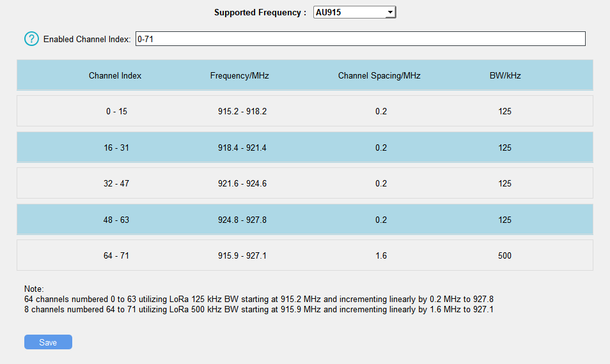Screen dimensions: 610x364
Task: Select the 500 bandwidth value cell
Action: tap(505, 255)
